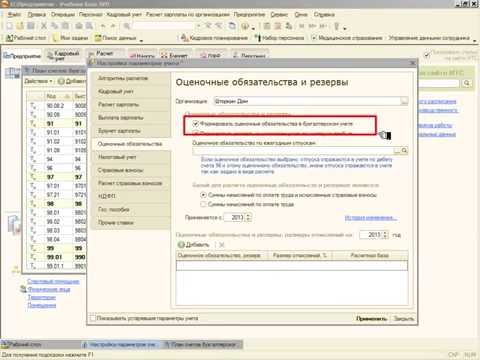Open the Предприятие menu in menu bar
The height and width of the screenshot is (360, 480).
(249, 15)
